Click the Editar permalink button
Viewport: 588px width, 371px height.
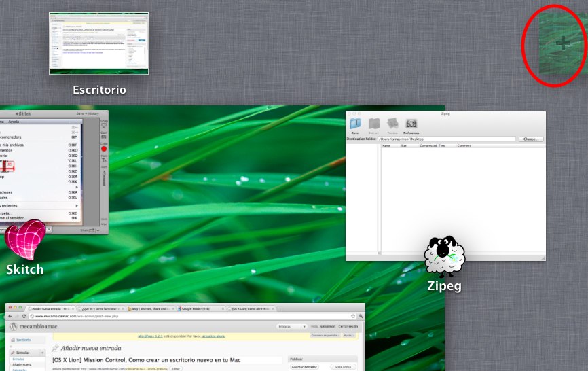[x=176, y=369]
